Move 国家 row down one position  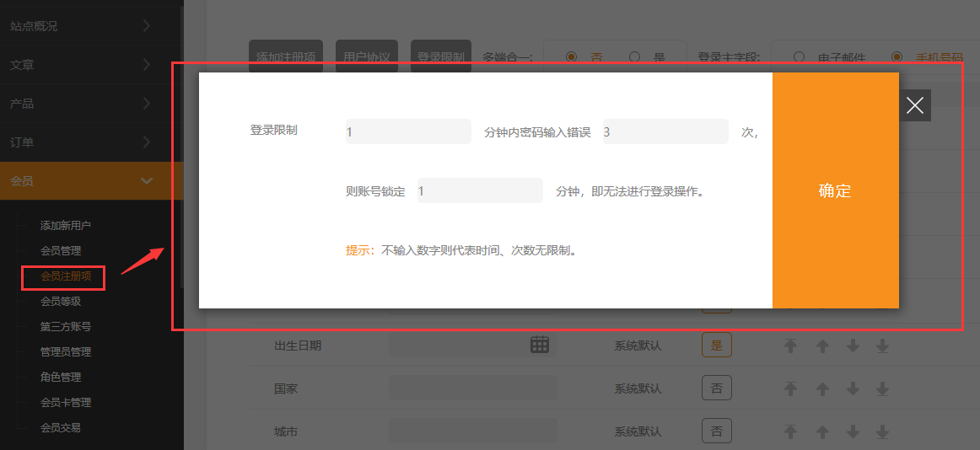tap(853, 389)
